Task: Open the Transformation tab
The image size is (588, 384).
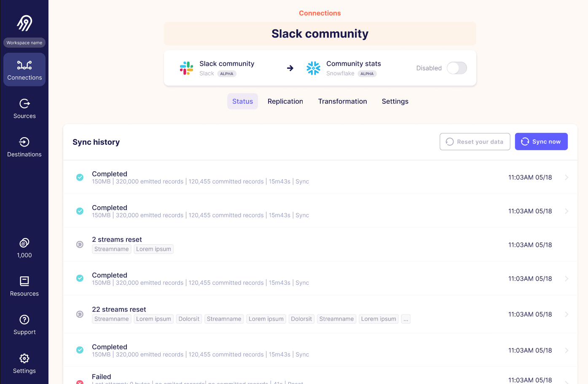Action: pyautogui.click(x=342, y=101)
